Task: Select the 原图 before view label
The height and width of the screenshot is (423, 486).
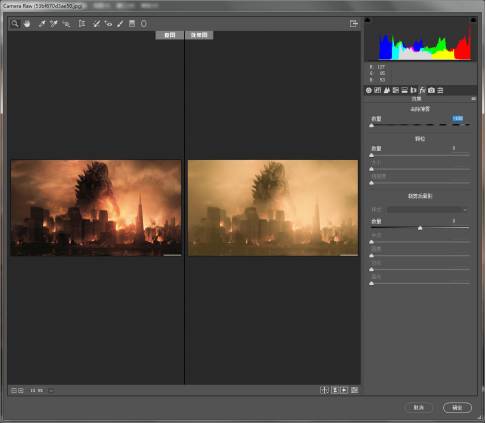Action: coord(170,35)
